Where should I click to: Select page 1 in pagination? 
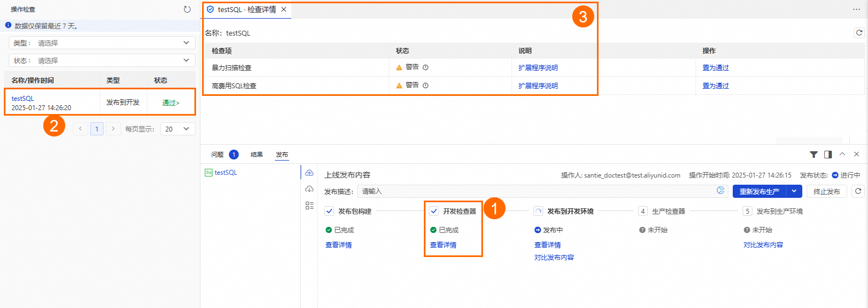[x=97, y=129]
